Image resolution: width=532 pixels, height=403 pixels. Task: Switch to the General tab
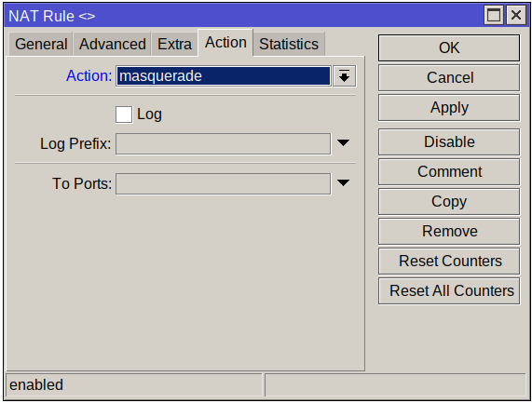pos(41,44)
